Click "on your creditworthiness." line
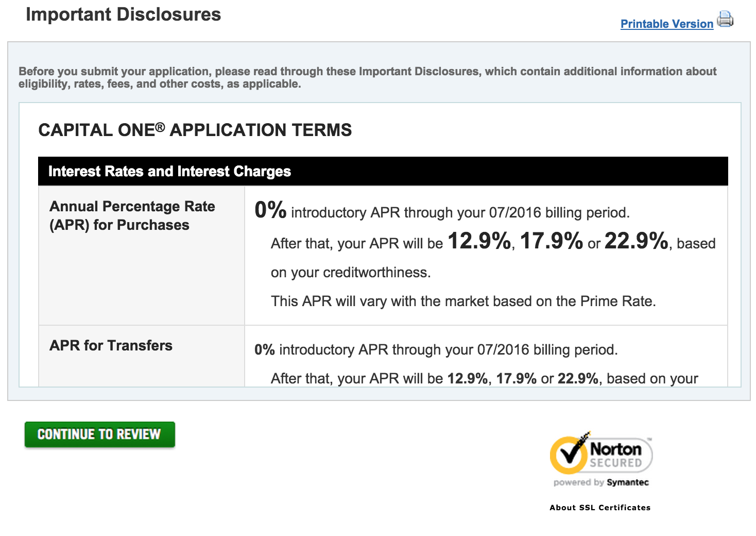Image resolution: width=756 pixels, height=536 pixels. tap(351, 272)
